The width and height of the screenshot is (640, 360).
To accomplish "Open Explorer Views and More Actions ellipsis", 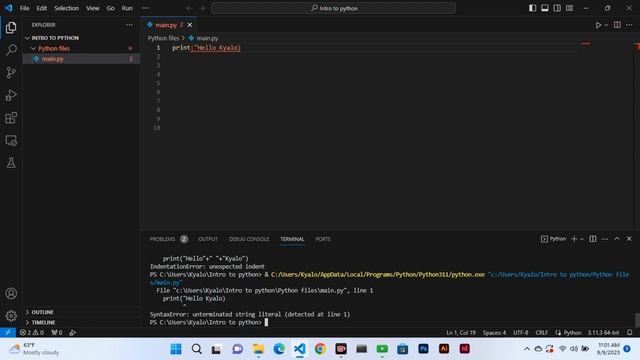I will 129,25.
